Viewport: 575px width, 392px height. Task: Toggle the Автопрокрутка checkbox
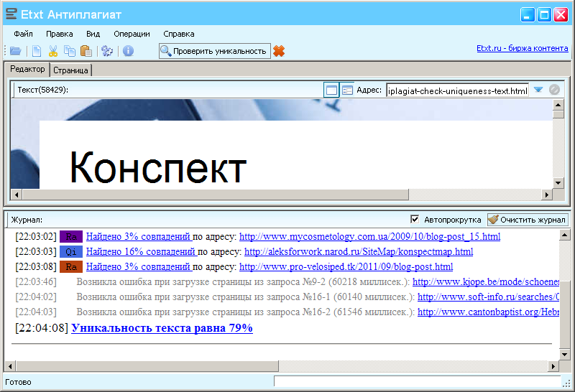(415, 220)
